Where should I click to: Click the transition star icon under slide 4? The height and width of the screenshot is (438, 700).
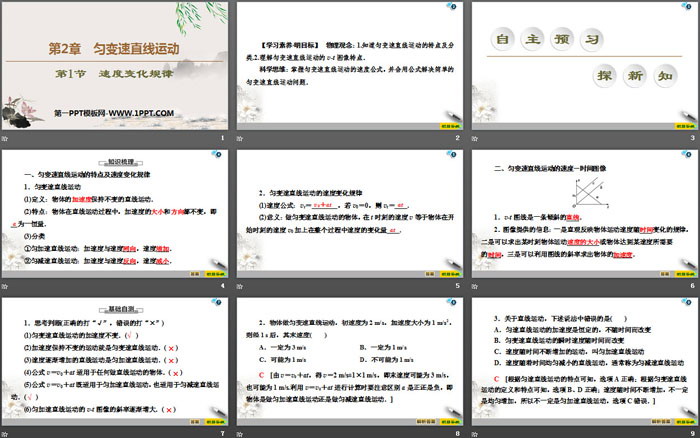coord(5,286)
